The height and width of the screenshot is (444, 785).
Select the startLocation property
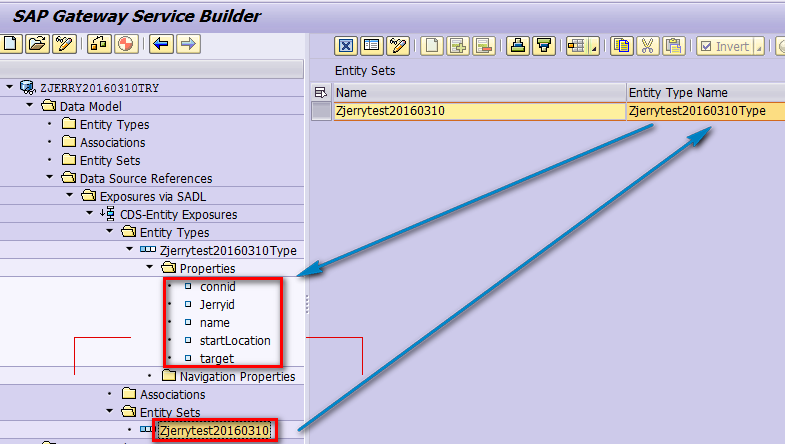click(x=235, y=341)
